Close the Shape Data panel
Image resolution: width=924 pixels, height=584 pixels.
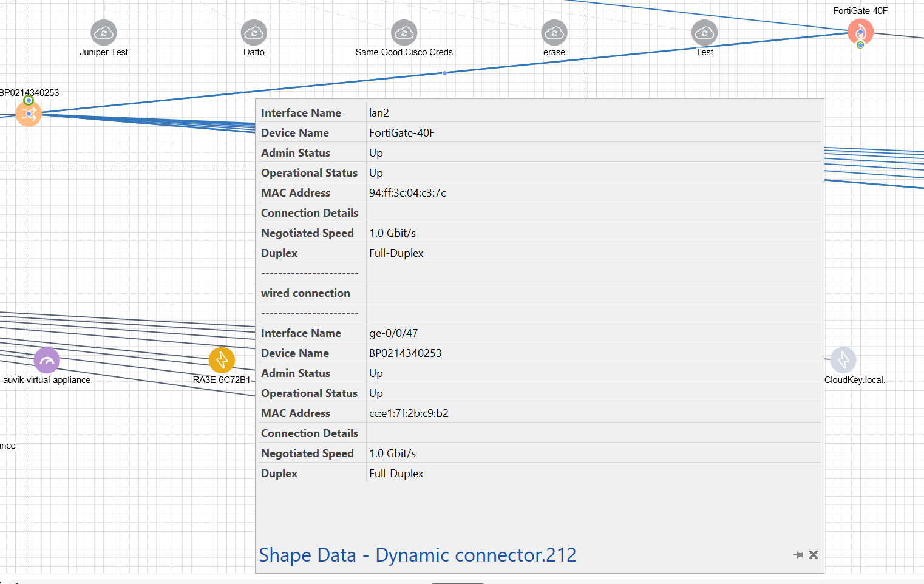[x=814, y=555]
